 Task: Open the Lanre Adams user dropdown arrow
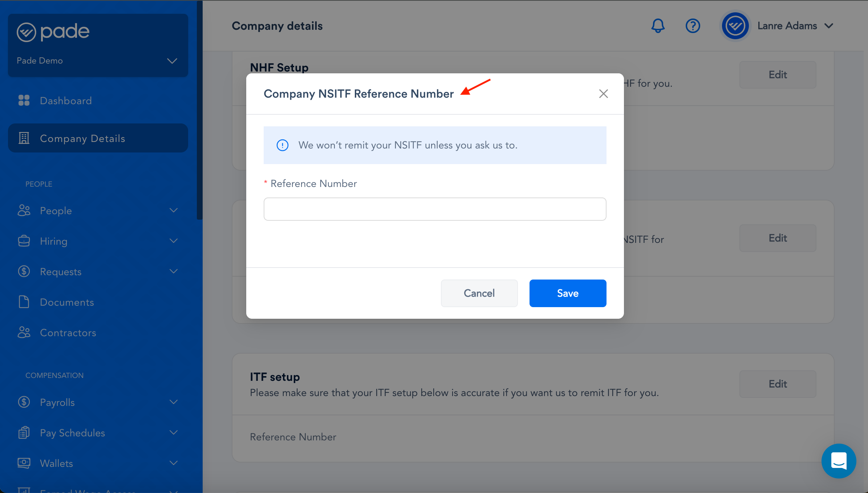click(x=829, y=26)
